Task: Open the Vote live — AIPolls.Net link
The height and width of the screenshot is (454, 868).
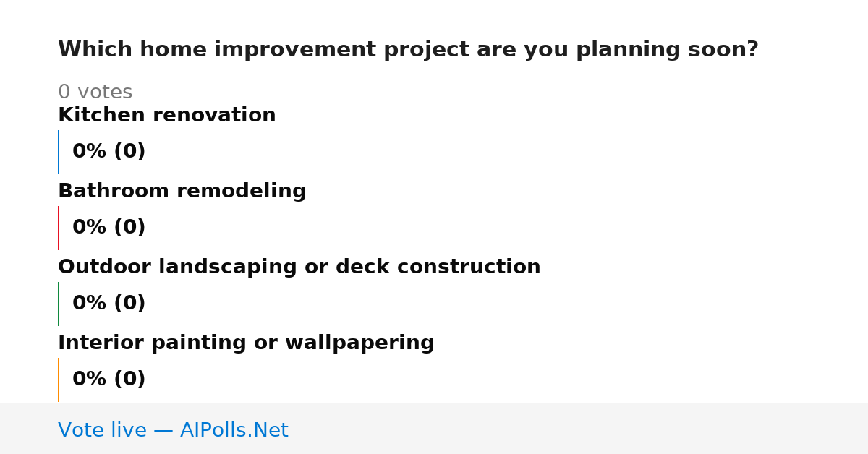Action: click(x=173, y=430)
